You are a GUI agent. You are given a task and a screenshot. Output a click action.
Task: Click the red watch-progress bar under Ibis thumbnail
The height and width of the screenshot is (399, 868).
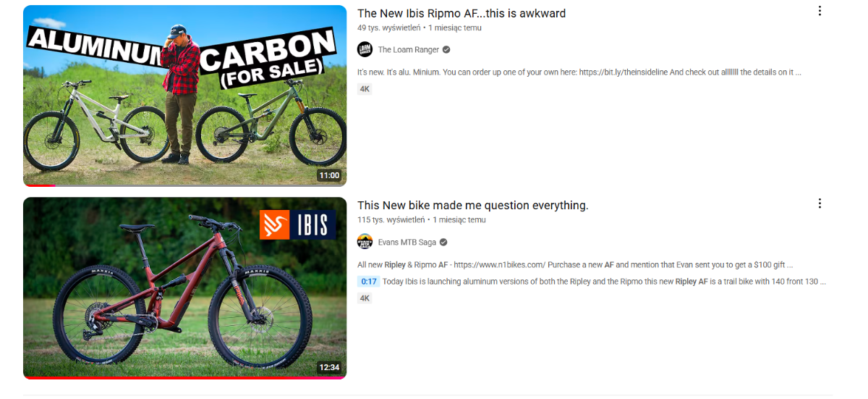[185, 378]
